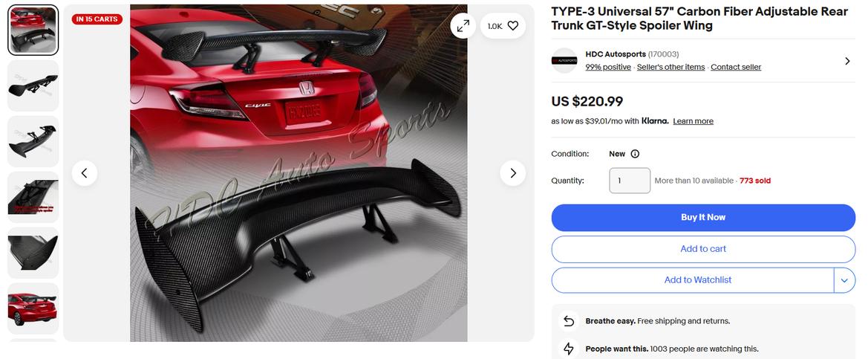
Task: Add the item to Watchlist
Action: [693, 280]
